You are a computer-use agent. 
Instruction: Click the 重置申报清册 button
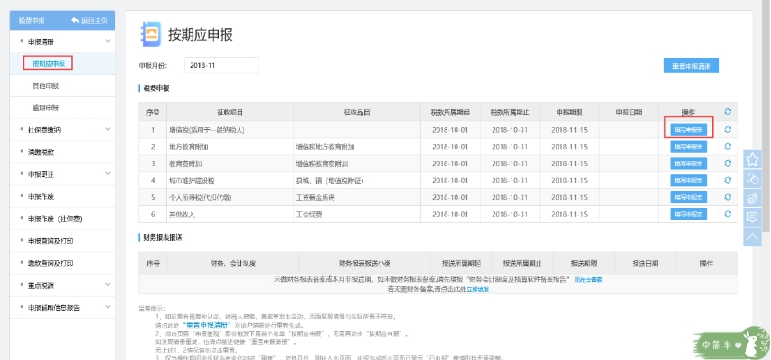tap(691, 66)
